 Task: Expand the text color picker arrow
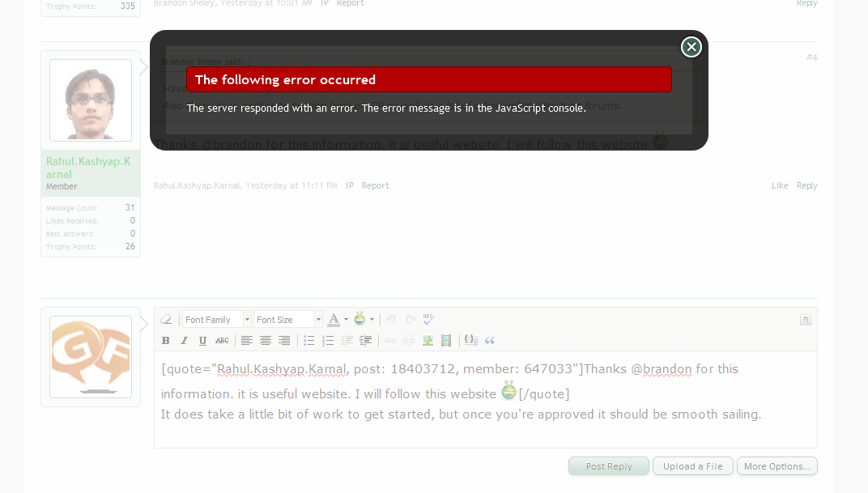pos(346,319)
